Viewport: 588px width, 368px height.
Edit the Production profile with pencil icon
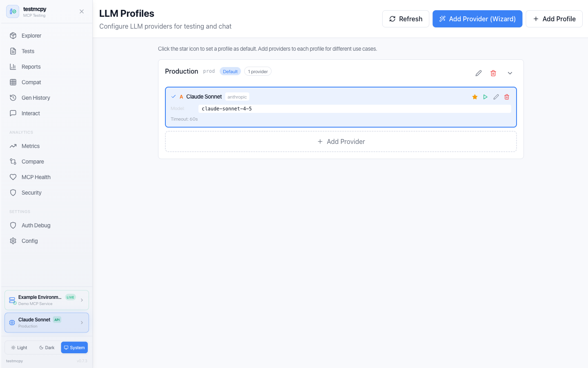coord(479,73)
